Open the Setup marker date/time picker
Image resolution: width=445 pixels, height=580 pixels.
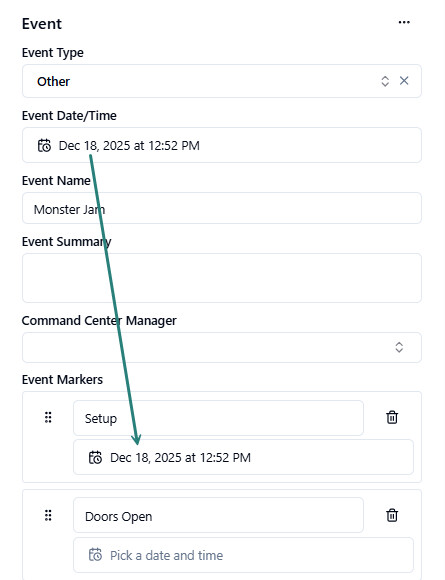point(243,457)
